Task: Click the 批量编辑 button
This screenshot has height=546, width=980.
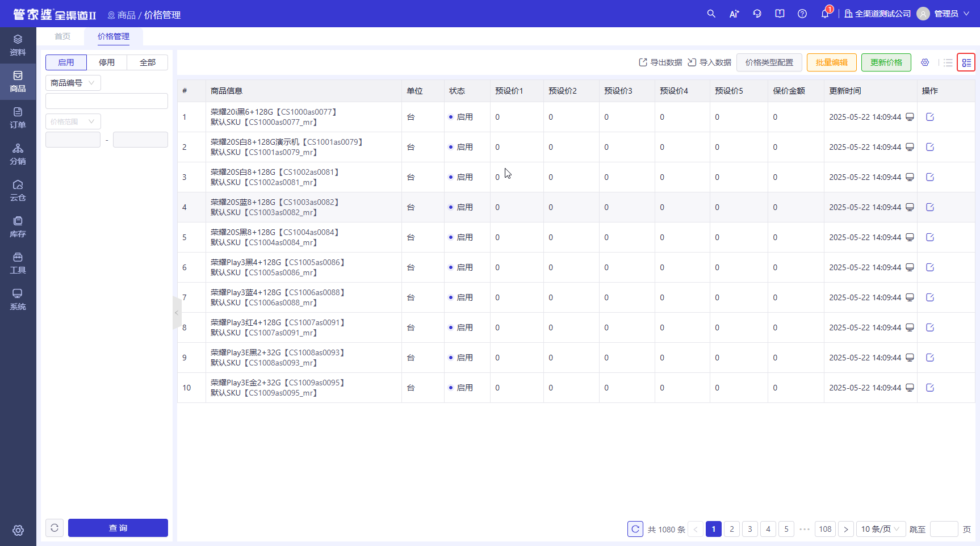Action: (x=832, y=62)
